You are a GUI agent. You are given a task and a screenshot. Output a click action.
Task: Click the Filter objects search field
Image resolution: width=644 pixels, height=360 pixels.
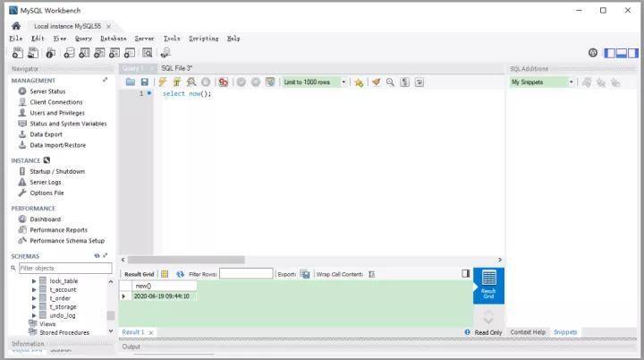(x=65, y=268)
